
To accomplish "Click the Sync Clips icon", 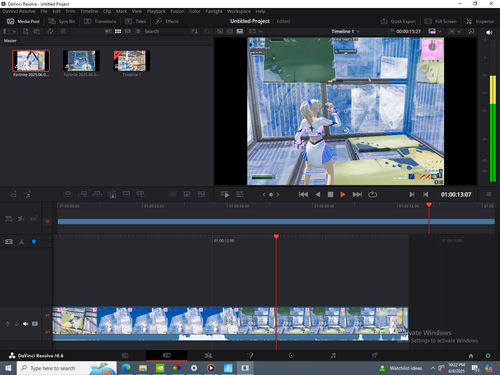I will [x=50, y=31].
